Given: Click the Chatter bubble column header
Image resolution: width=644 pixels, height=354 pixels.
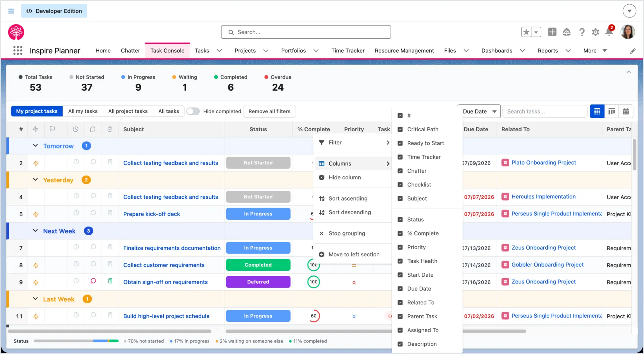Looking at the screenshot, I should [93, 129].
